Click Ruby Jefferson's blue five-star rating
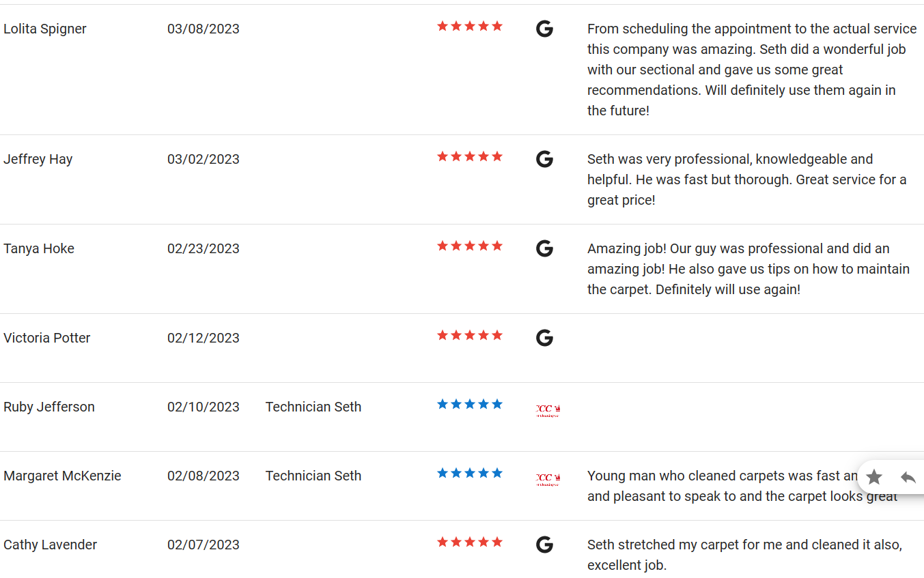 click(470, 404)
